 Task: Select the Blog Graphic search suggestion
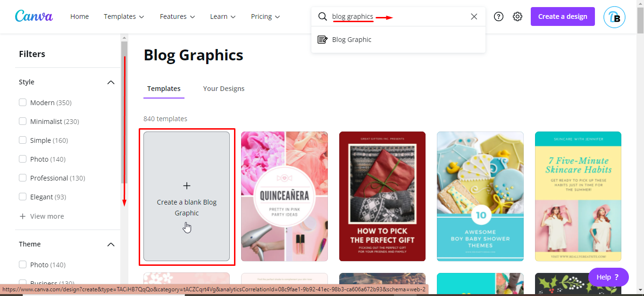(398, 40)
